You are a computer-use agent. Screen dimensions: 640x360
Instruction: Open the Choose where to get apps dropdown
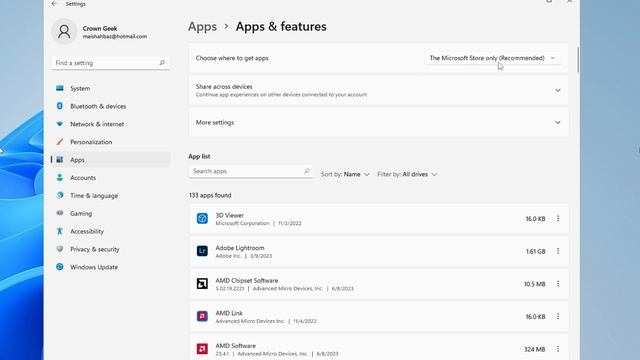pyautogui.click(x=493, y=58)
